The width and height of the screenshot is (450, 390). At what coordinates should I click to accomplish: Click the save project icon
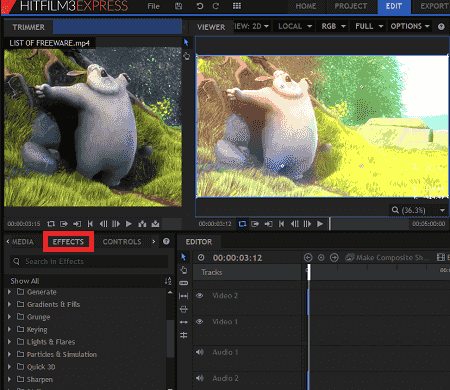click(x=179, y=6)
